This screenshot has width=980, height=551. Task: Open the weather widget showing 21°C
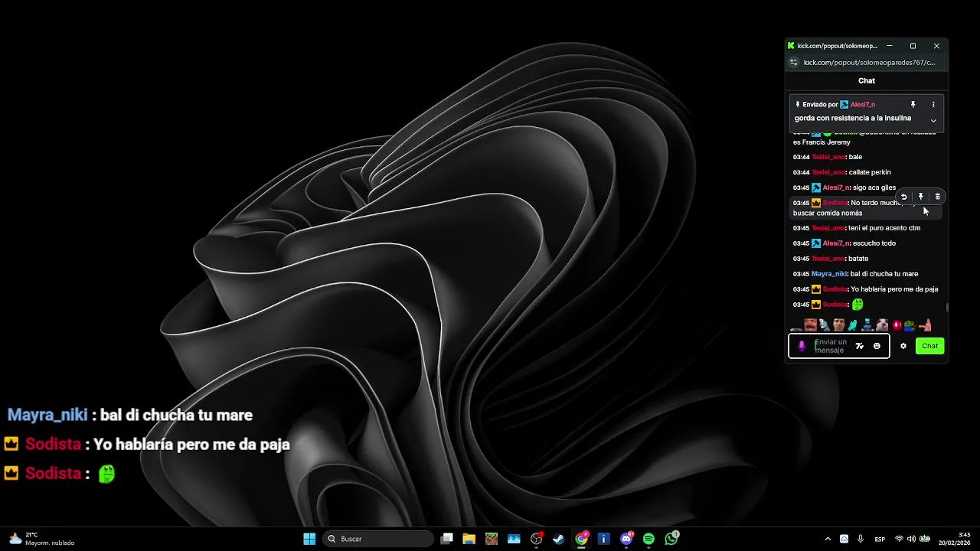tap(41, 539)
